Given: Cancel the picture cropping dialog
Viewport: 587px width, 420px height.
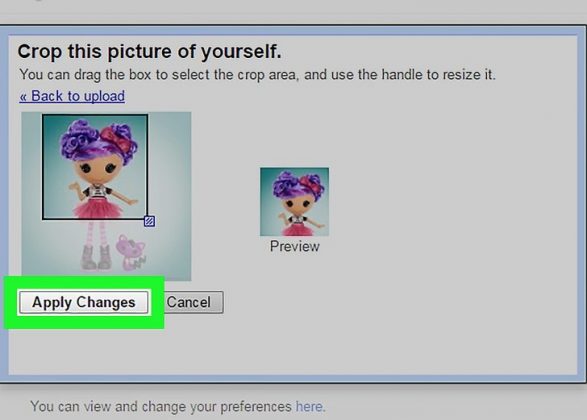Looking at the screenshot, I should [x=189, y=302].
